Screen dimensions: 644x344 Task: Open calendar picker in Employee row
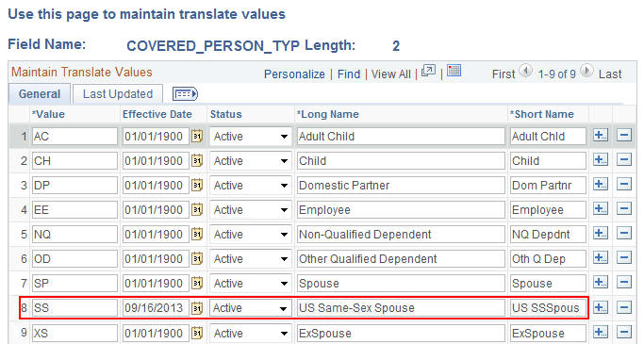pyautogui.click(x=197, y=210)
